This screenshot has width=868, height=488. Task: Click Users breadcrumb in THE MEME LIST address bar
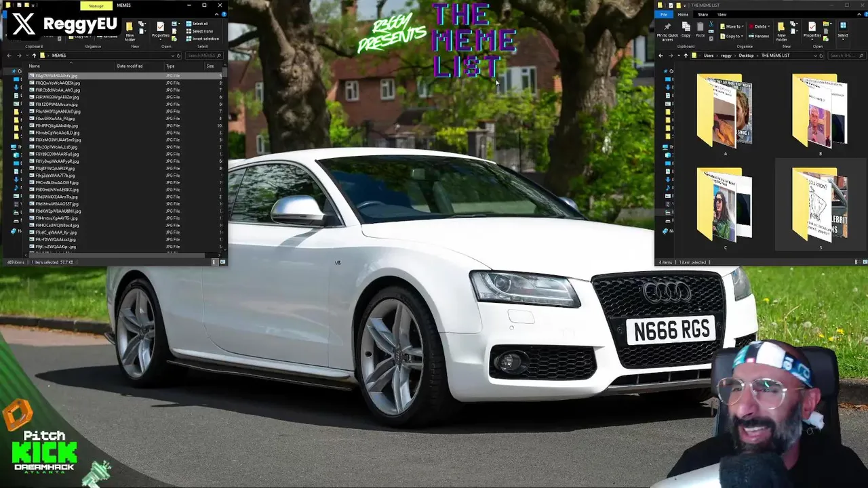708,56
